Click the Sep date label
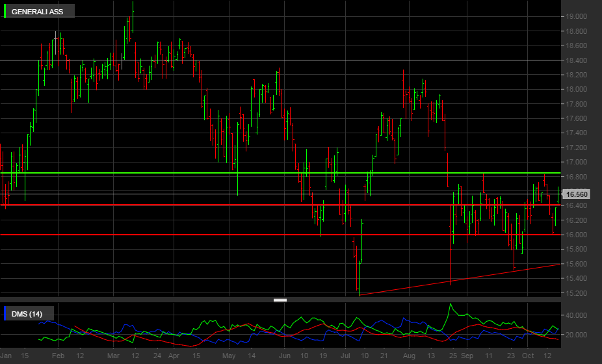This screenshot has width=602, height=364. click(x=467, y=356)
